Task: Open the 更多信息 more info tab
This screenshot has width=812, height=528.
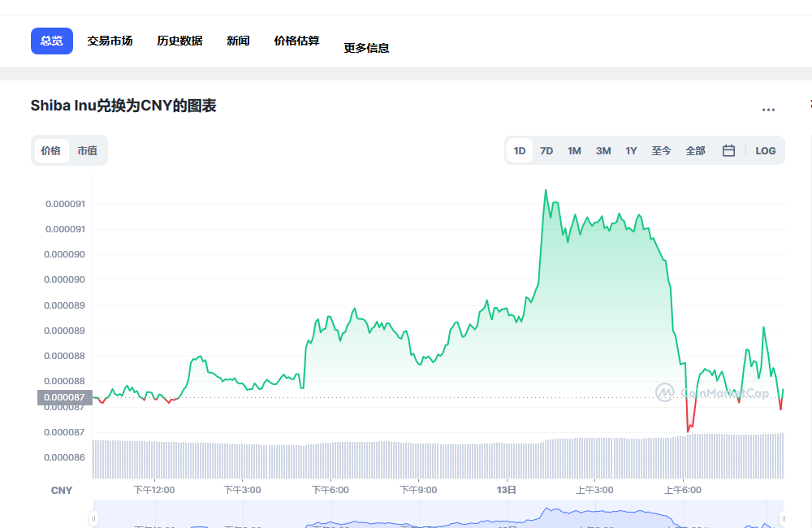Action: (367, 48)
